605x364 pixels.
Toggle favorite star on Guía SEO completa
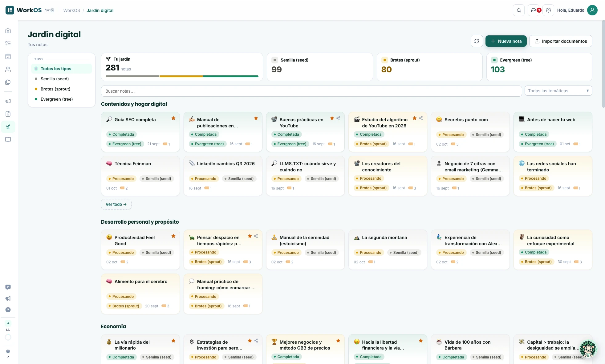pyautogui.click(x=173, y=118)
